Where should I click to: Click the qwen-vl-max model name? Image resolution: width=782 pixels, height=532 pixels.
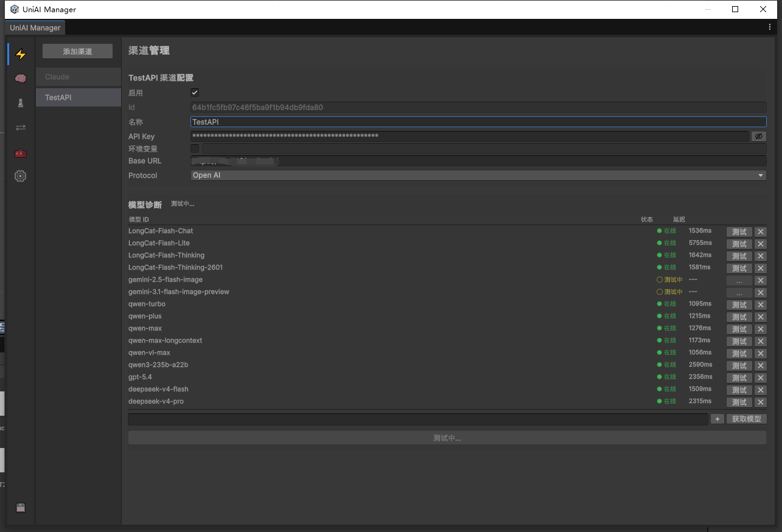(149, 352)
